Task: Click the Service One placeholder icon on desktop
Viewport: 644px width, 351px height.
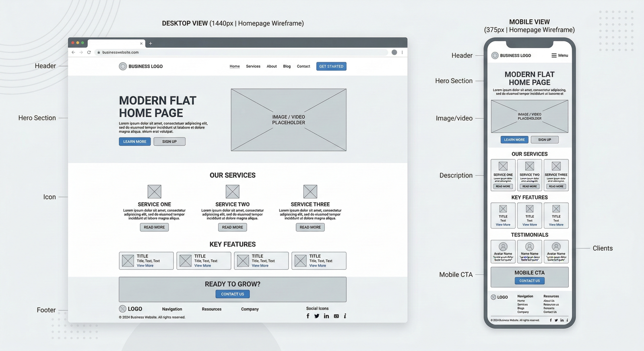Action: [154, 191]
